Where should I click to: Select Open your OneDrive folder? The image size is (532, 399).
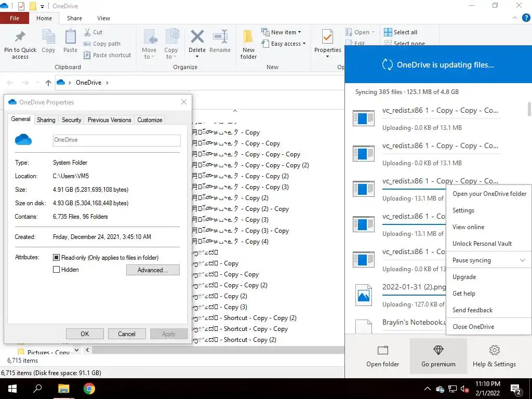pyautogui.click(x=489, y=194)
